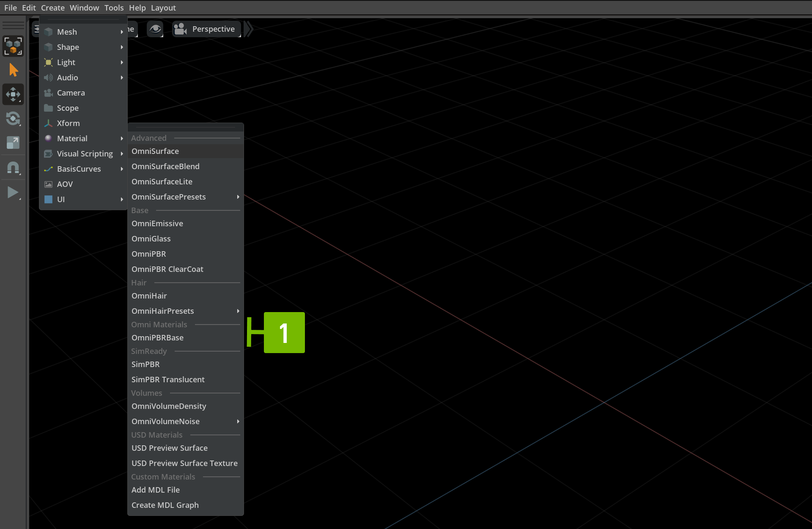Expand the Visual Scripting submenu
812x529 pixels.
pyautogui.click(x=83, y=153)
